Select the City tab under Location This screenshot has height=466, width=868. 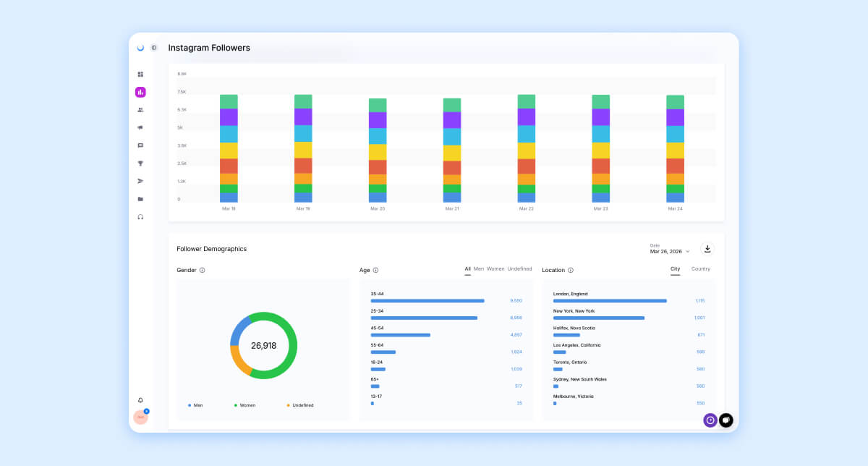[x=675, y=268]
